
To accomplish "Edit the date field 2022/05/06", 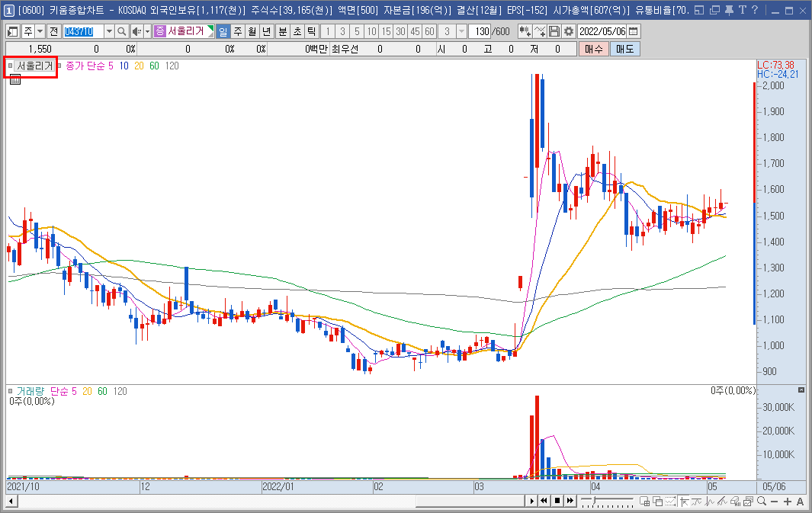I will (x=602, y=31).
